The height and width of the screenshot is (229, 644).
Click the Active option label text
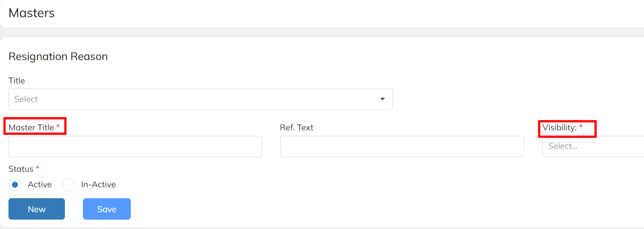(40, 185)
